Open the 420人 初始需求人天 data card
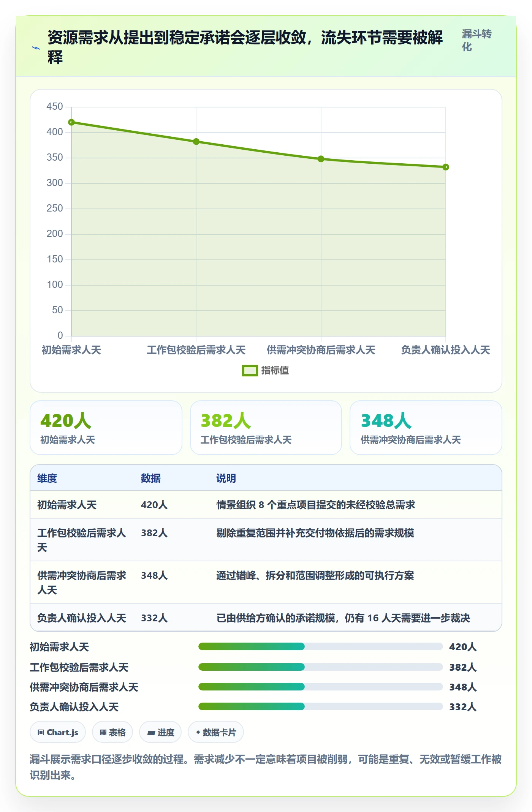This screenshot has width=532, height=812. point(106,428)
